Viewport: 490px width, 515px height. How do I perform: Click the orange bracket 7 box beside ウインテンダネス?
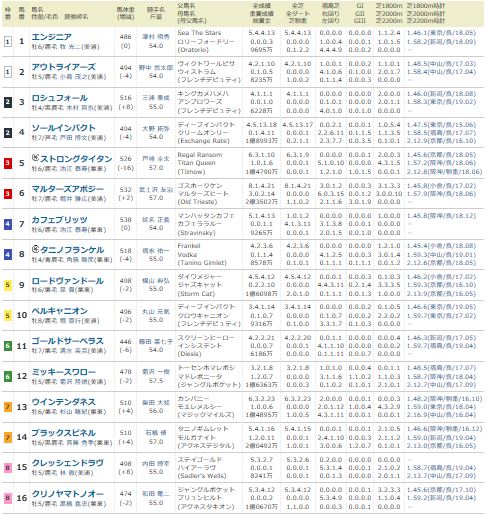pos(7,407)
